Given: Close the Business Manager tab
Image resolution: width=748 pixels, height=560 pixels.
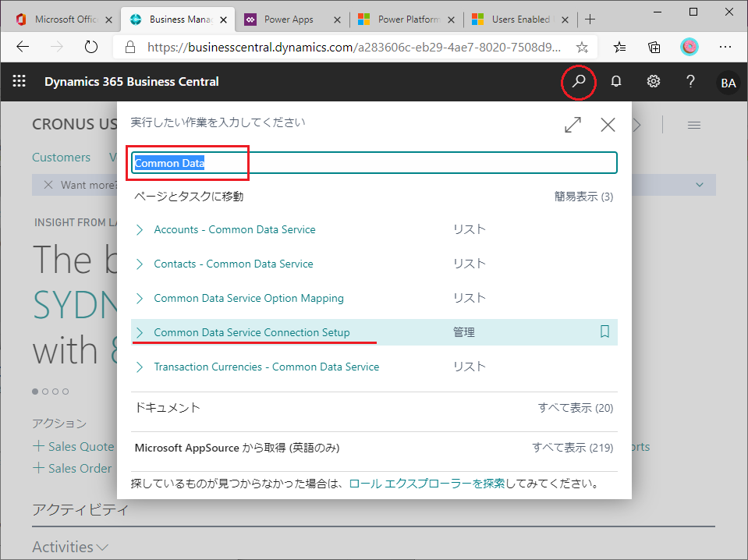Looking at the screenshot, I should [x=223, y=19].
